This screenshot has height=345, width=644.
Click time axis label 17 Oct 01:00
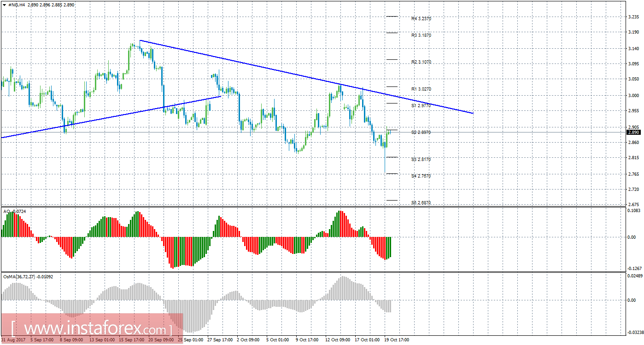click(x=368, y=340)
